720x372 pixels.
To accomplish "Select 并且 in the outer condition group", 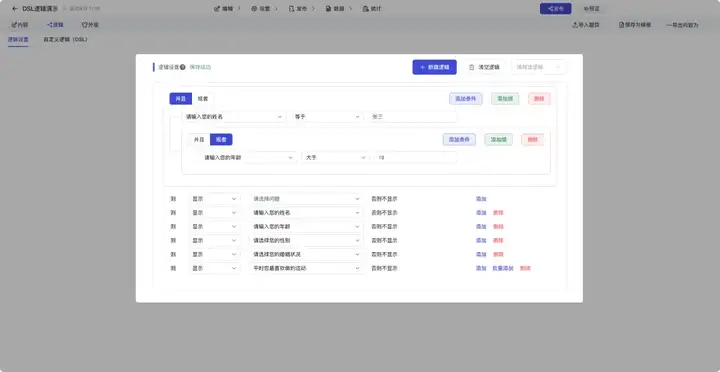I will pyautogui.click(x=180, y=99).
